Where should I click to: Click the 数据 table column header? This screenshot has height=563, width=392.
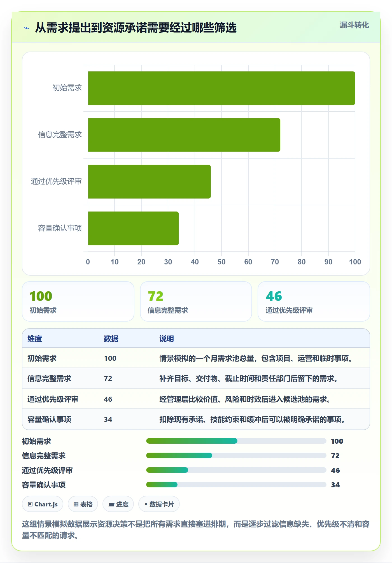click(x=111, y=339)
